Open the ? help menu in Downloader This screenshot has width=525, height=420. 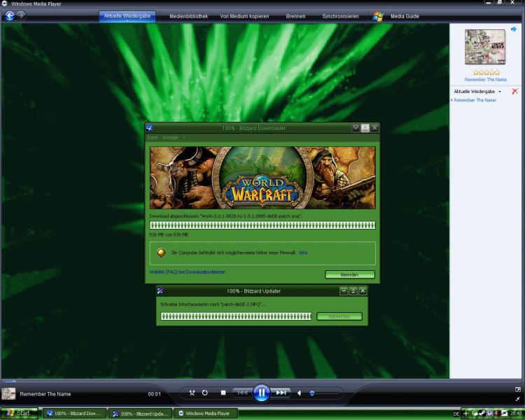coord(183,138)
